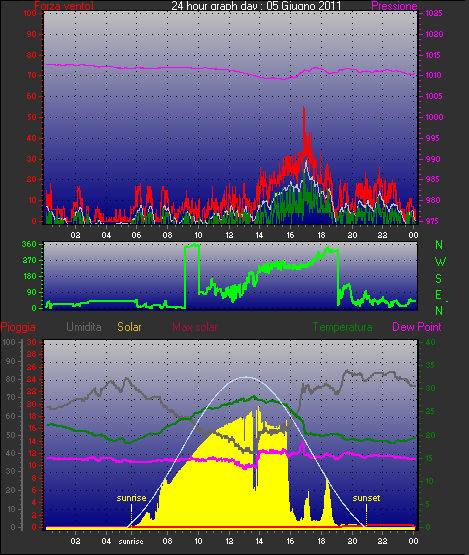Viewport: 469px width, 555px height.
Task: Click the W compass label beside direction chart
Action: 440,262
